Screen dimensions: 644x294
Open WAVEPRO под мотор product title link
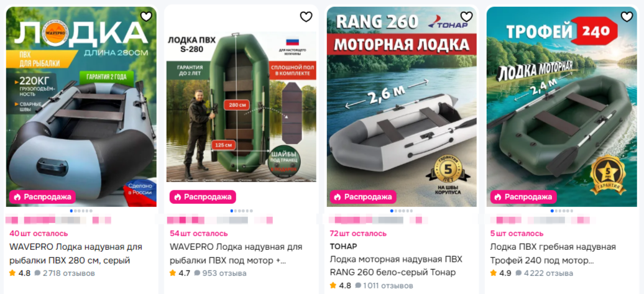(x=236, y=254)
